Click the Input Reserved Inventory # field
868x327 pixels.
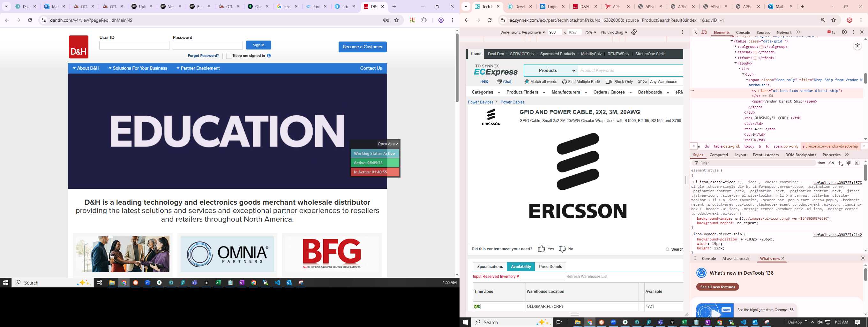[x=542, y=277]
